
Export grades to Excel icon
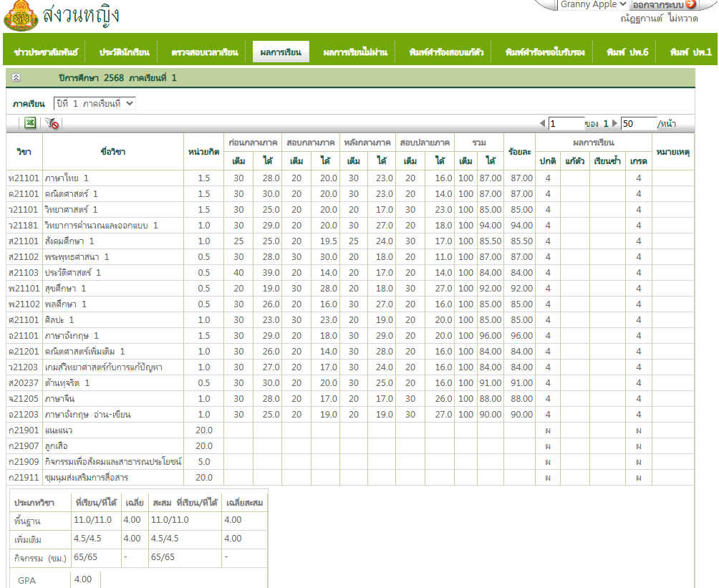[x=31, y=123]
